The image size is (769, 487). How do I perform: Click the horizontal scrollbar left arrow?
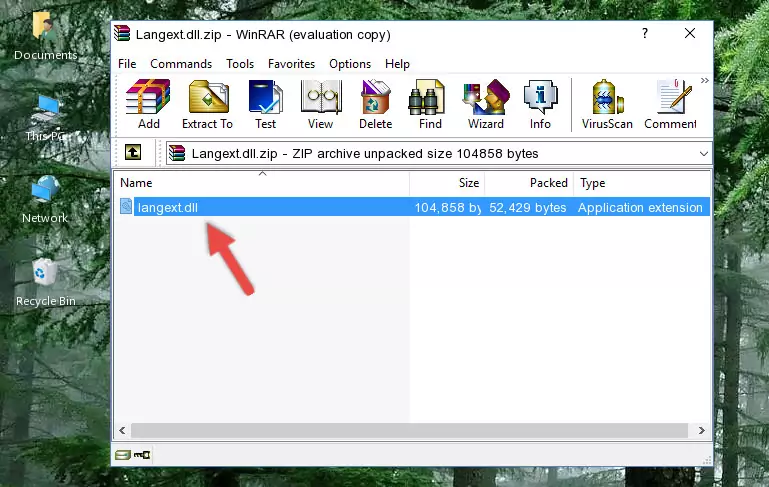pyautogui.click(x=122, y=430)
